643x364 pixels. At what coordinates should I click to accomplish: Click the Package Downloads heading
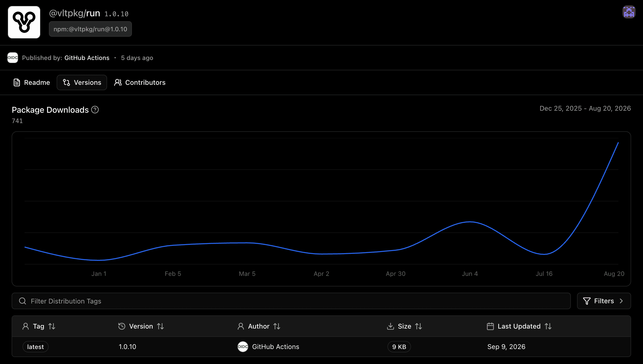click(x=50, y=110)
